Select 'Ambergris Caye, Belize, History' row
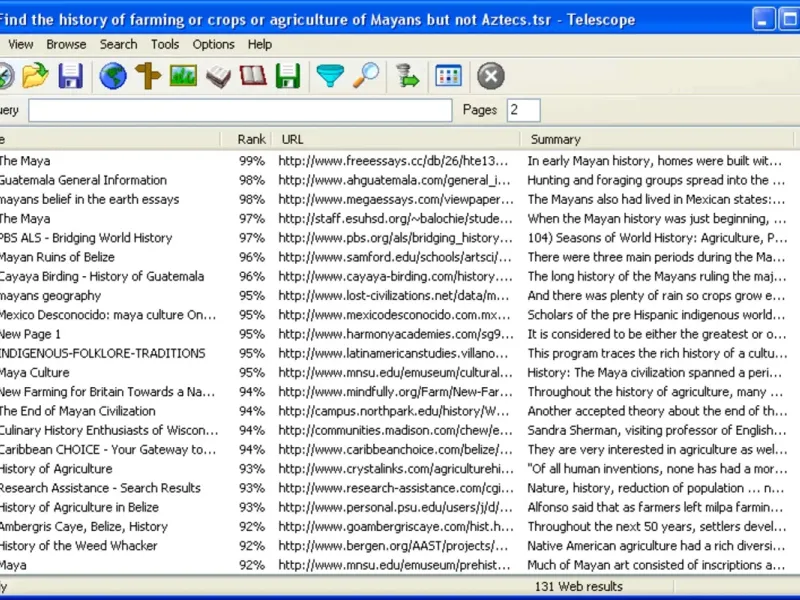This screenshot has width=800, height=600. tap(400, 527)
